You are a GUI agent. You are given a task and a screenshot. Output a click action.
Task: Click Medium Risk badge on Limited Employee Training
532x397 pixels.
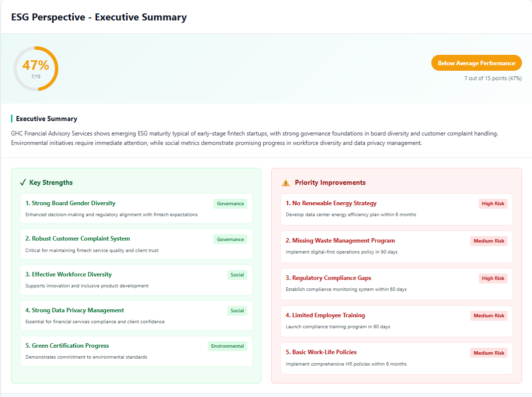(x=489, y=316)
